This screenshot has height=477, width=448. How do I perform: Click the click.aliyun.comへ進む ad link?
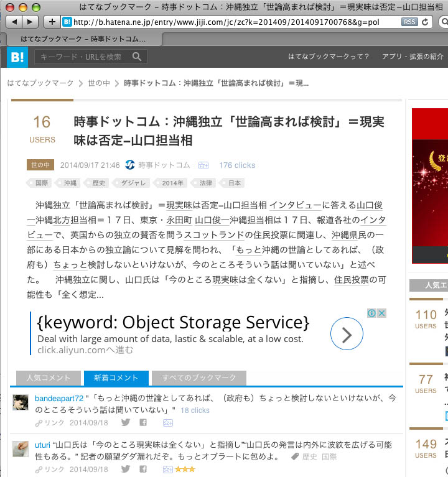pyautogui.click(x=85, y=350)
